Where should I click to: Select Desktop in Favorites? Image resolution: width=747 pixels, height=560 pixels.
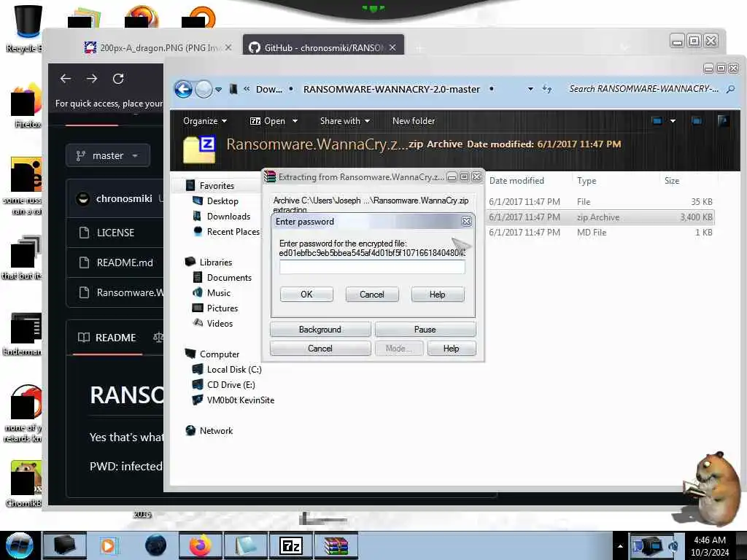(222, 201)
